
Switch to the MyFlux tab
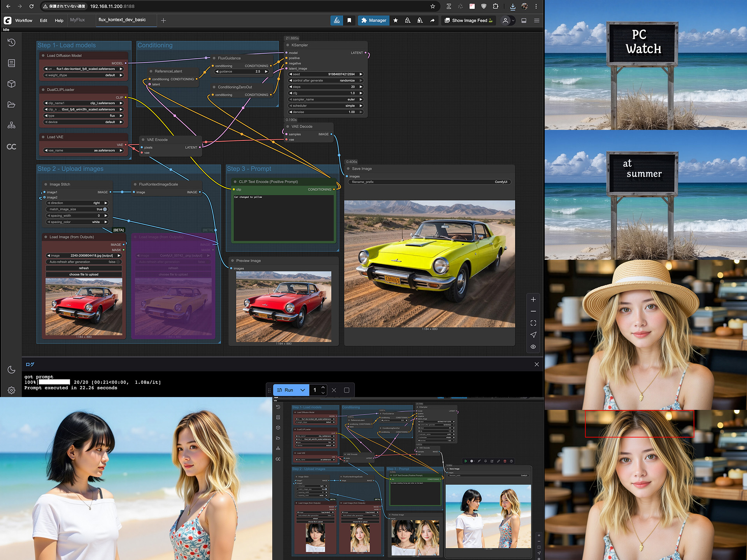coord(77,20)
